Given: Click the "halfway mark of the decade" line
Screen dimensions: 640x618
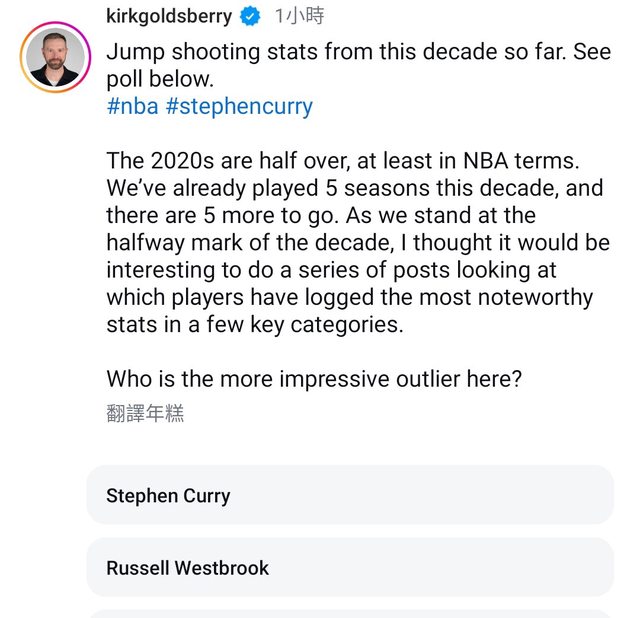Looking at the screenshot, I should [x=358, y=242].
